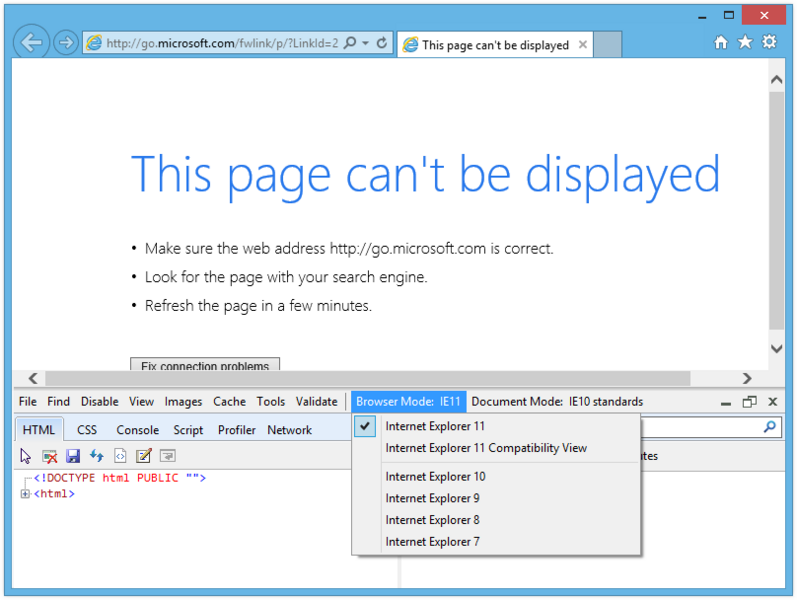Click the refresh DOM blue arrows icon
The width and height of the screenshot is (797, 600).
[96, 456]
